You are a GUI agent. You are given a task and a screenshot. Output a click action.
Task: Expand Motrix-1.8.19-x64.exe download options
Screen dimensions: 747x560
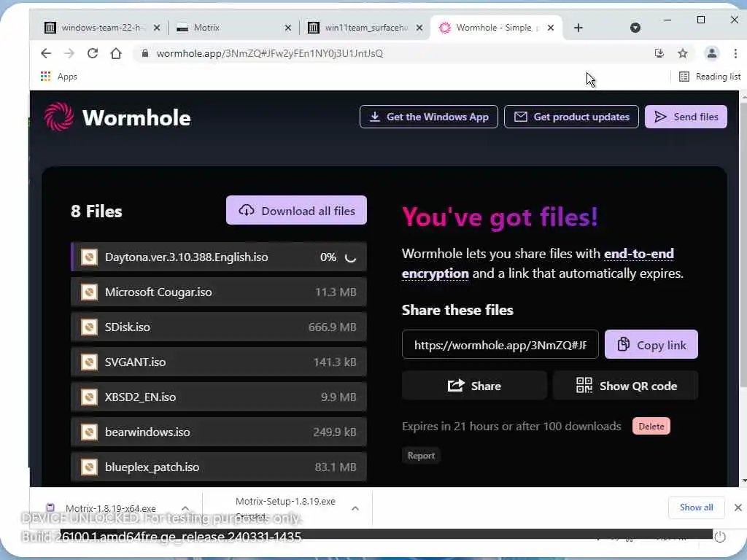[185, 508]
